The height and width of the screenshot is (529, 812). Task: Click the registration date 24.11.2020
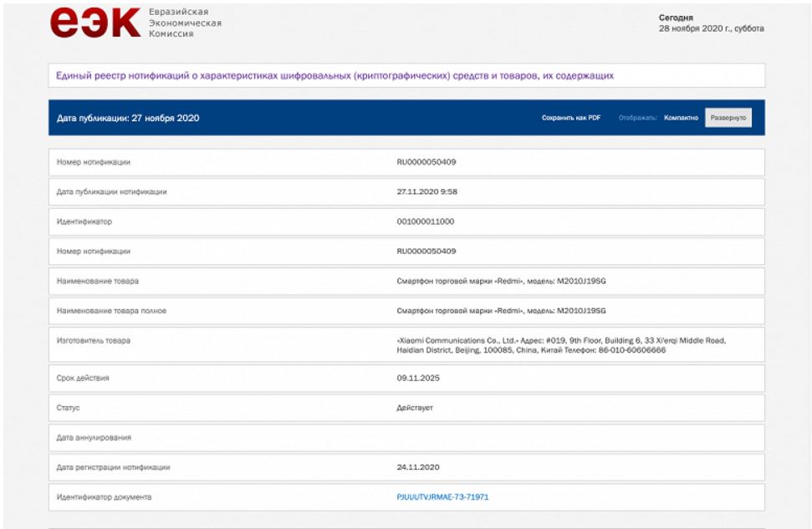click(418, 467)
